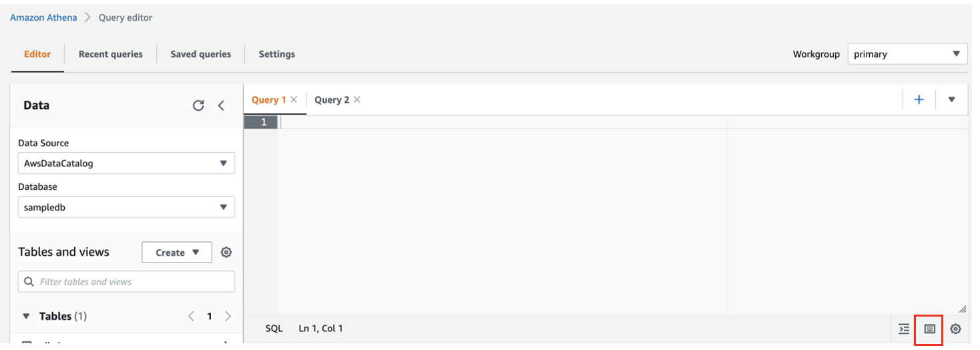Open editor preferences gear icon
This screenshot has height=350, width=980.
[x=955, y=329]
